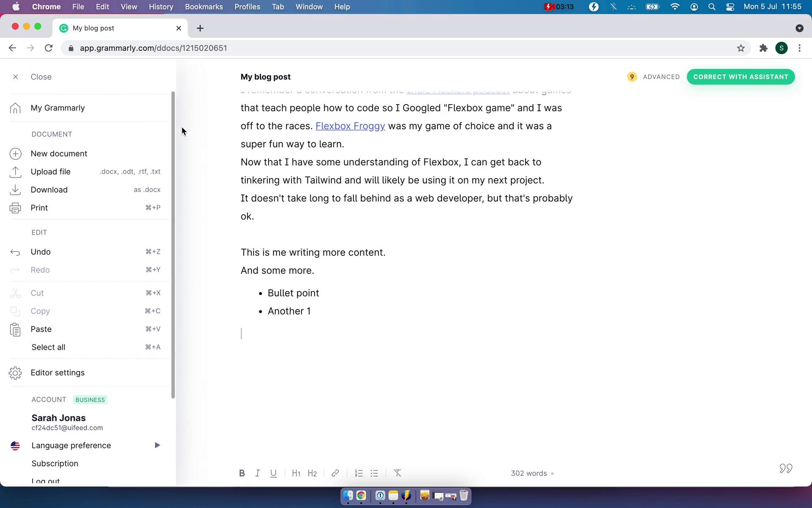Open My Grammarly home
The height and width of the screenshot is (508, 812).
[58, 108]
